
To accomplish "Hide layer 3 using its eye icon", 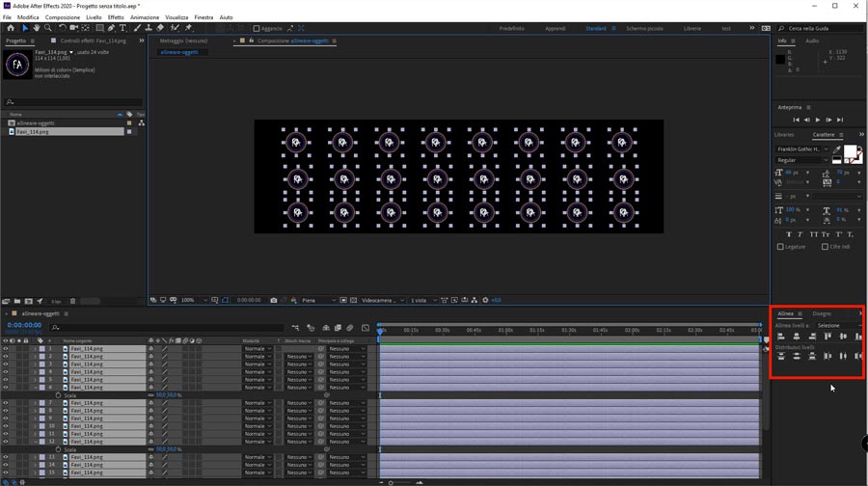I will coord(6,364).
